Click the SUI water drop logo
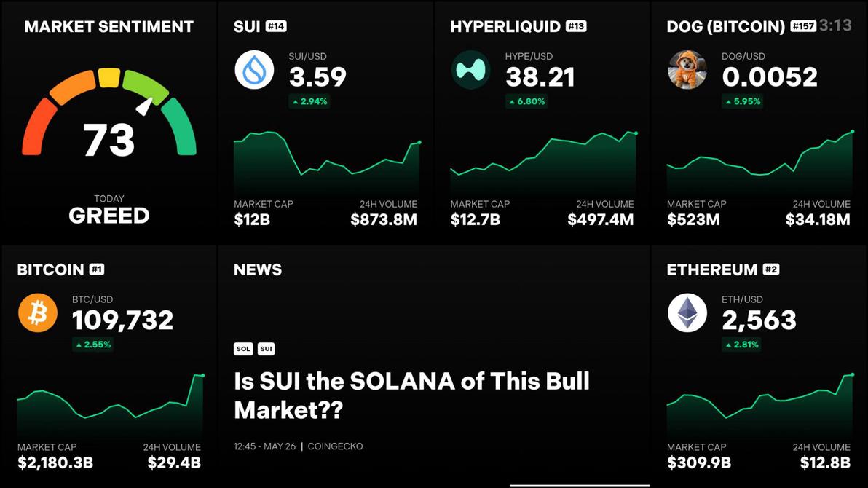The image size is (868, 488). coord(255,70)
